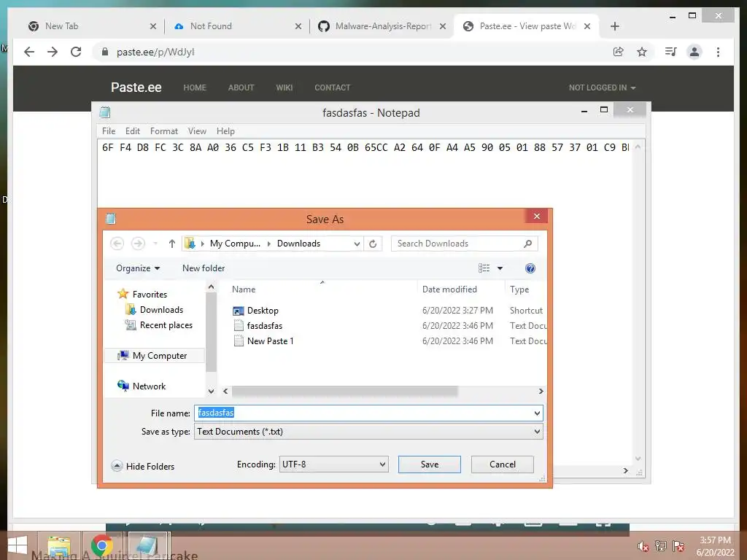Open Save As help icon

530,268
